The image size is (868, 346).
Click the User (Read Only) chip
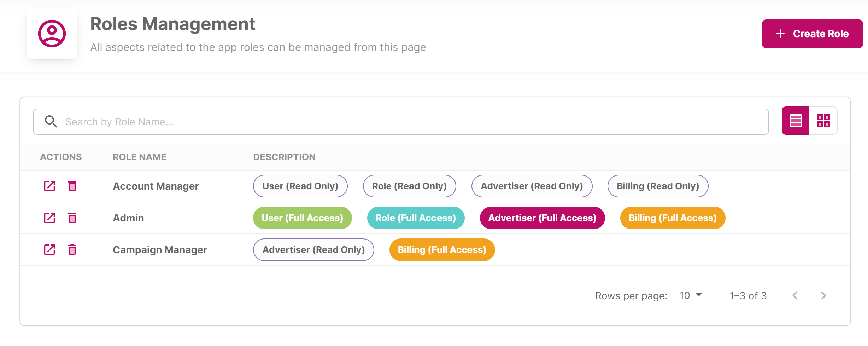click(x=300, y=186)
